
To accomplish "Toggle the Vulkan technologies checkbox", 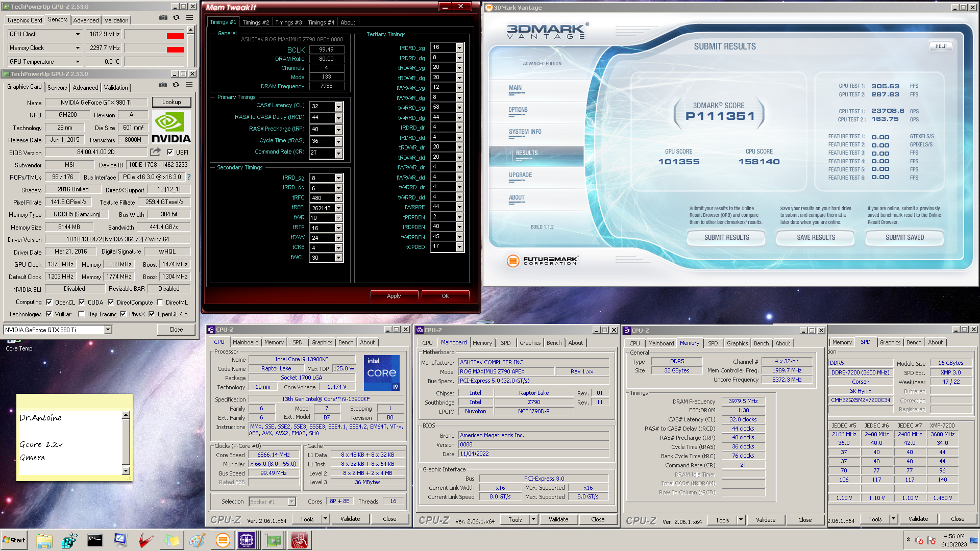I will [x=49, y=314].
